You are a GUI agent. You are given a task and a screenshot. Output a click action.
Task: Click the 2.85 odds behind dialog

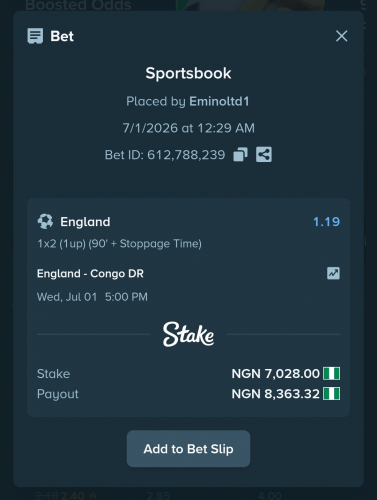(x=158, y=495)
